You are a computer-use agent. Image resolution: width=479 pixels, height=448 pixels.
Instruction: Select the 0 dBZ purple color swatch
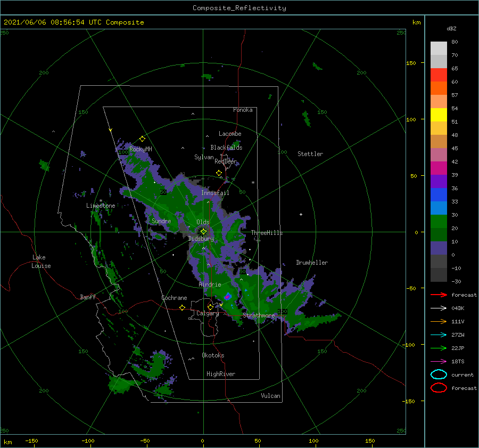pos(439,248)
